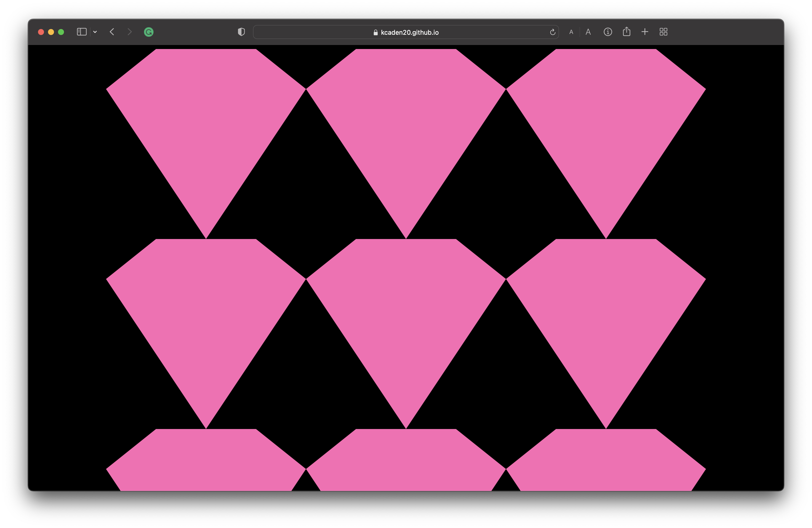The height and width of the screenshot is (528, 812).
Task: Minimize the Safari window
Action: [x=51, y=32]
